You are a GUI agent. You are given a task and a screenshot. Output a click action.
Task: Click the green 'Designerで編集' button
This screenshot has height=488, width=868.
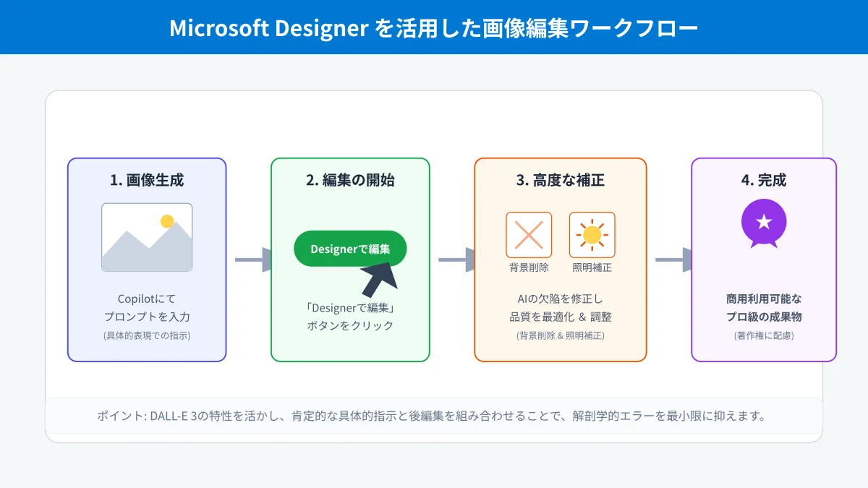[x=350, y=249]
